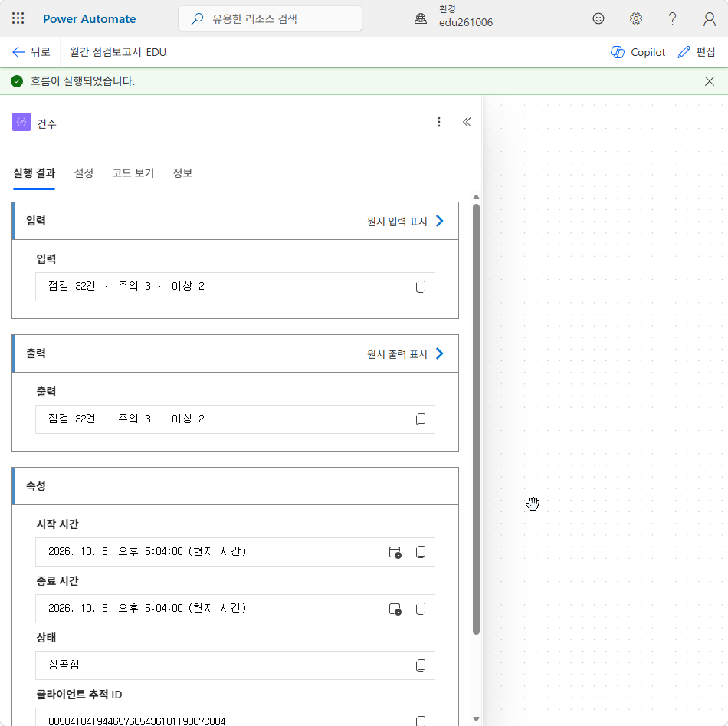
Task: Toggle time format for 시작 시간
Action: [x=395, y=552]
